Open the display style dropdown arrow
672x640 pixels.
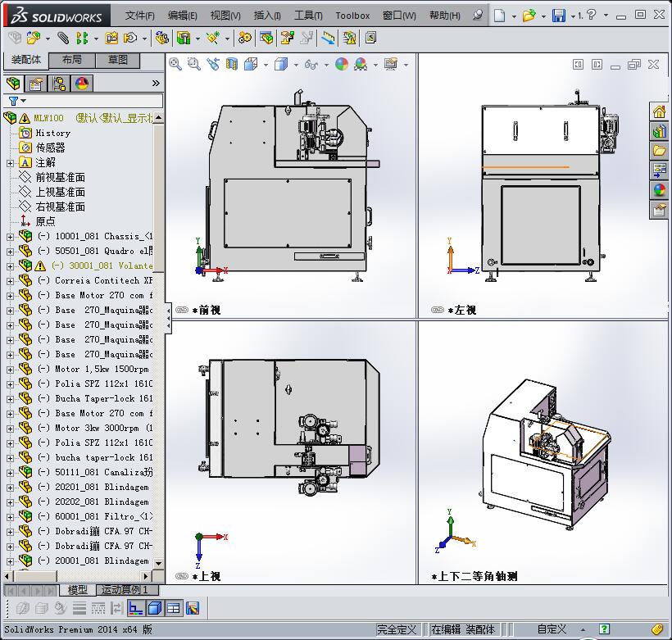coord(295,63)
